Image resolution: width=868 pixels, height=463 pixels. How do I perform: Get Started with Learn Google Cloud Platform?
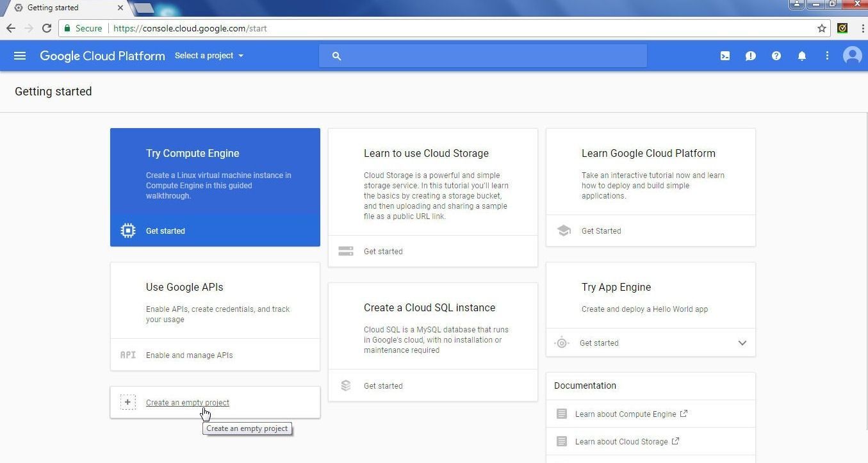601,231
